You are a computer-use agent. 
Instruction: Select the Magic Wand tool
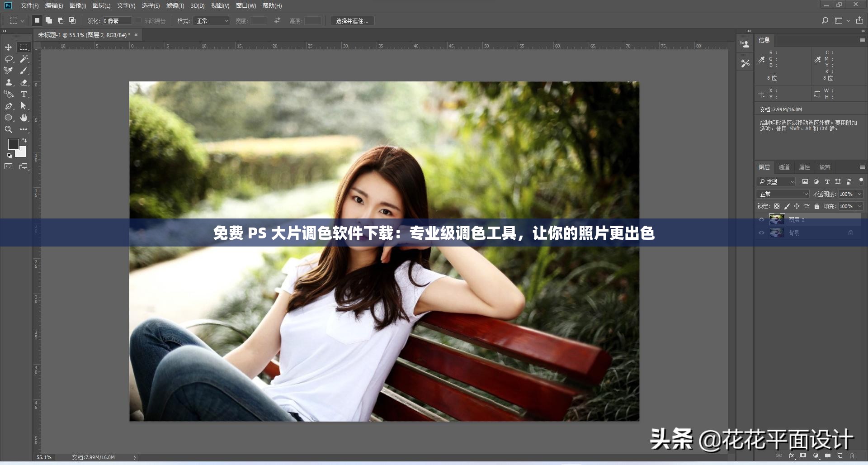click(x=24, y=59)
